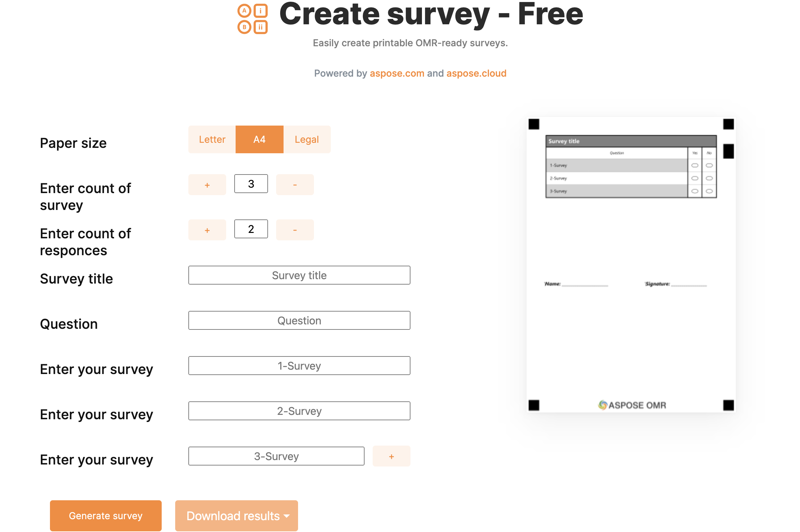
Task: Click the 2-Survey input field
Action: 299,411
